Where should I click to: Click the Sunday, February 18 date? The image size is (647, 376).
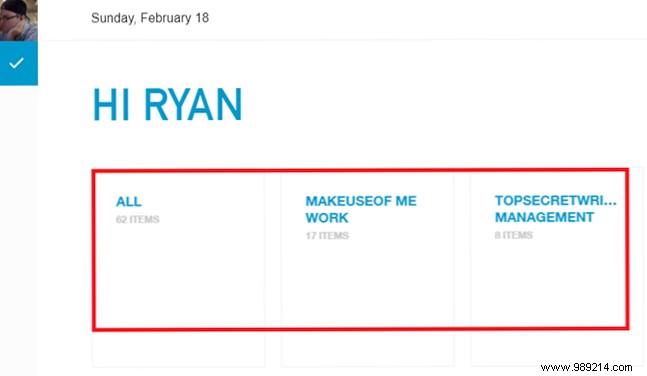(150, 18)
